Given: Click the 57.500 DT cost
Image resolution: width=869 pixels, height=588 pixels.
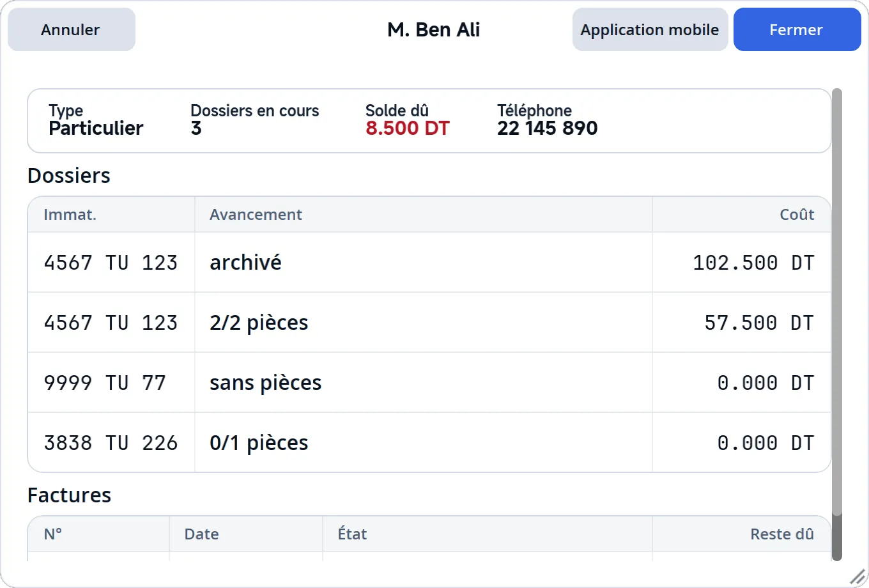Looking at the screenshot, I should (x=759, y=323).
